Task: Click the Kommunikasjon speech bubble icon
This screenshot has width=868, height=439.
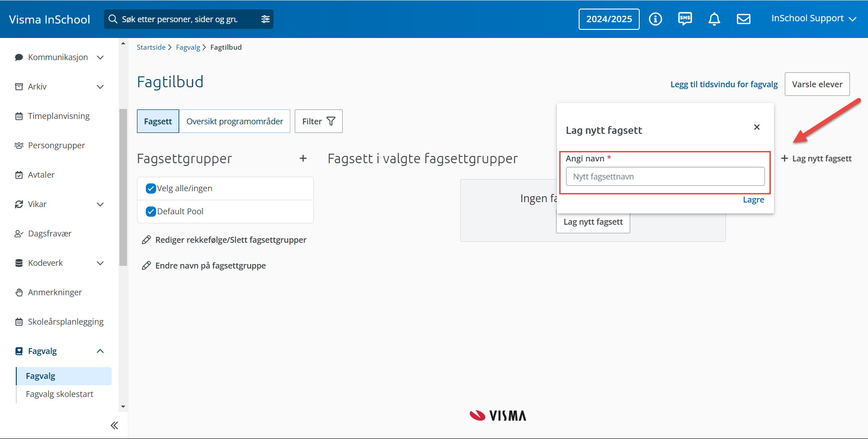Action: click(x=19, y=57)
